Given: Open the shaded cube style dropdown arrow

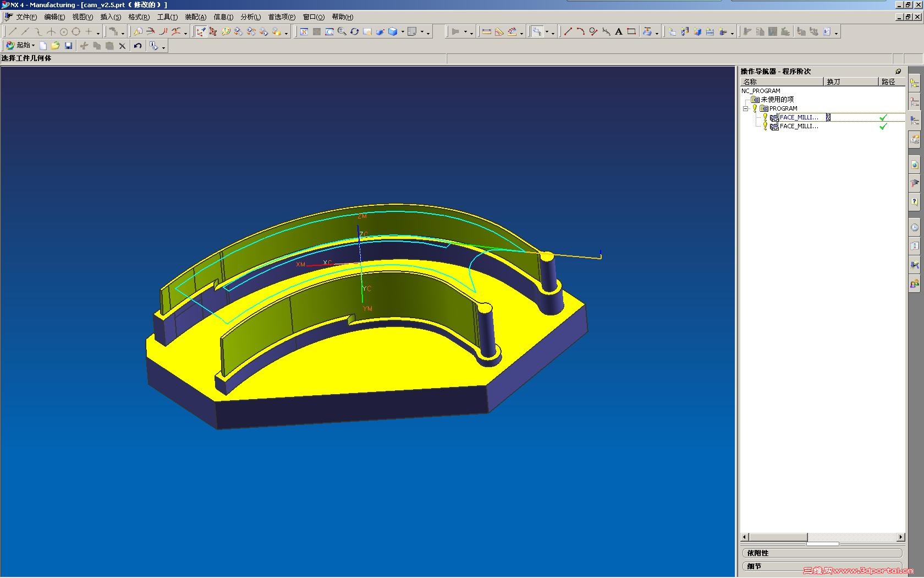Looking at the screenshot, I should click(403, 32).
